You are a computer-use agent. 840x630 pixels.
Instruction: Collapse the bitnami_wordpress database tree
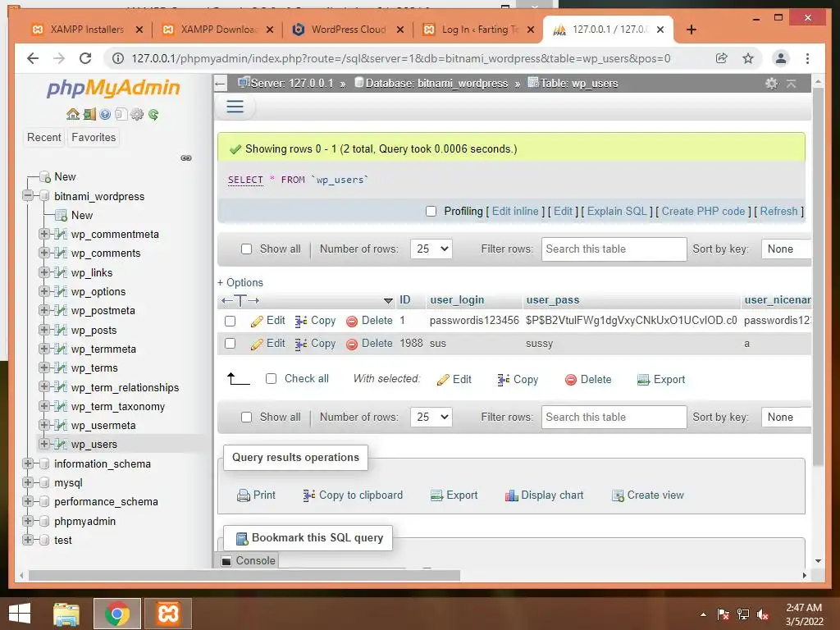point(28,195)
